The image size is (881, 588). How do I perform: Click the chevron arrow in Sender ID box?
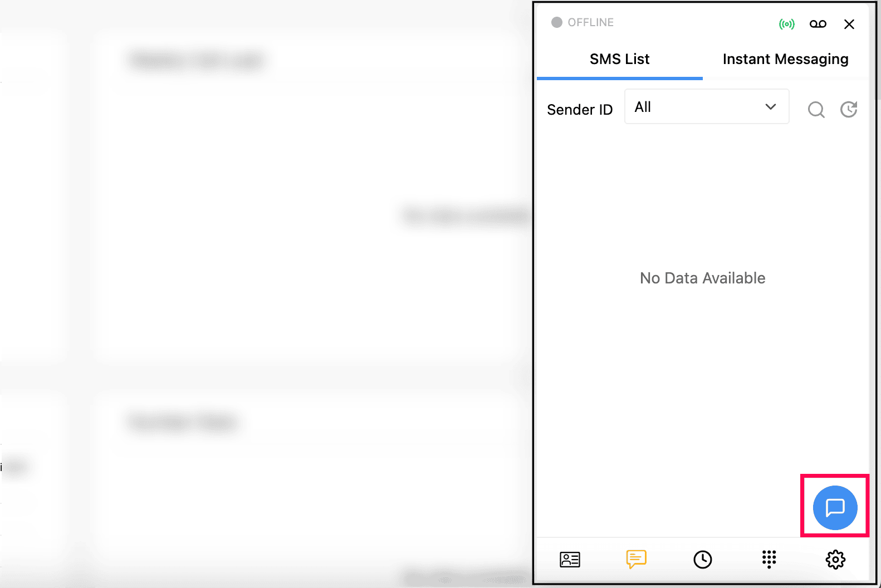tap(770, 106)
